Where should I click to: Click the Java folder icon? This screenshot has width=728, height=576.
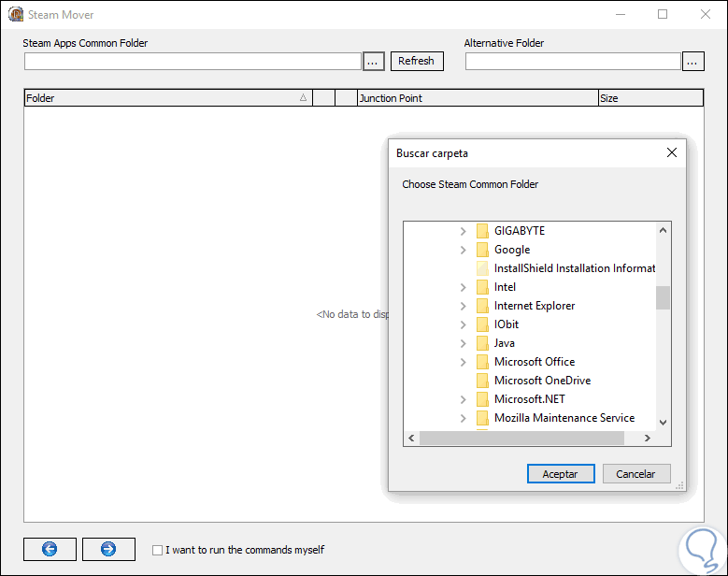[482, 343]
